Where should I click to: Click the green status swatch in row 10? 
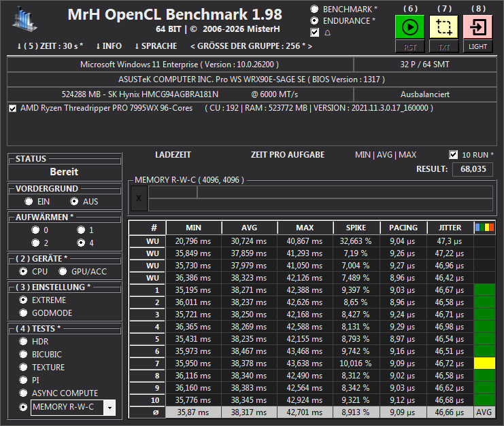484,400
